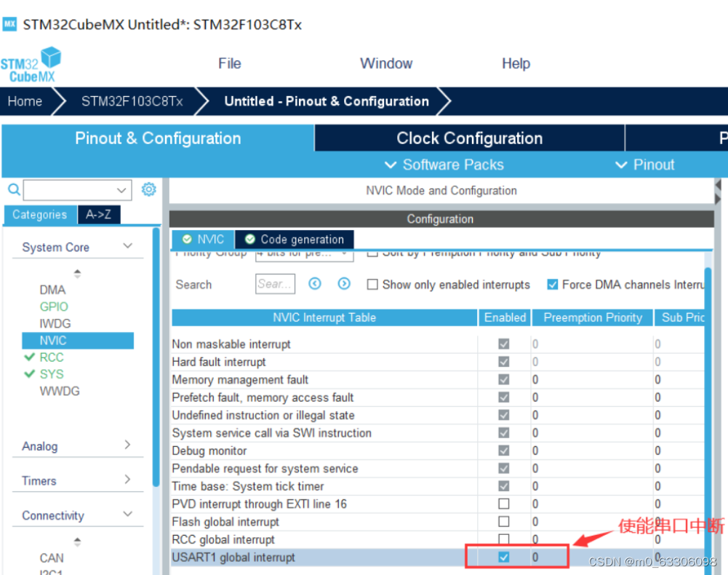The height and width of the screenshot is (575, 728).
Task: Select CAN in Connectivity list
Action: tap(52, 558)
